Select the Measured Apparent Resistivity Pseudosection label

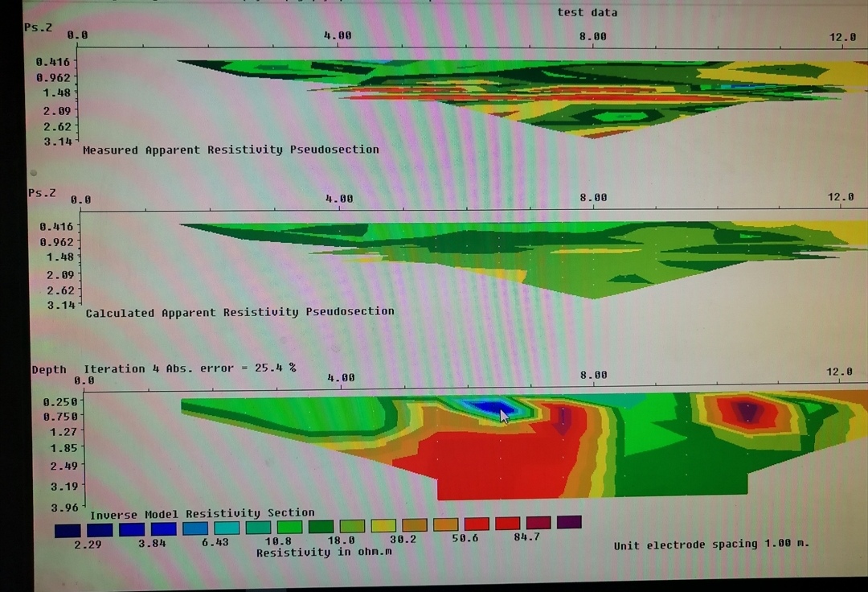click(231, 150)
